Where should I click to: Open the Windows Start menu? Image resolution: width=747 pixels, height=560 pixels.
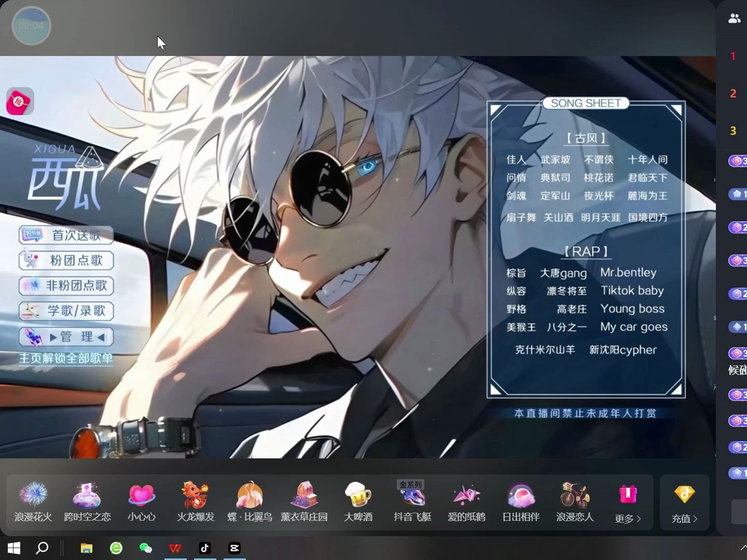pos(14,548)
